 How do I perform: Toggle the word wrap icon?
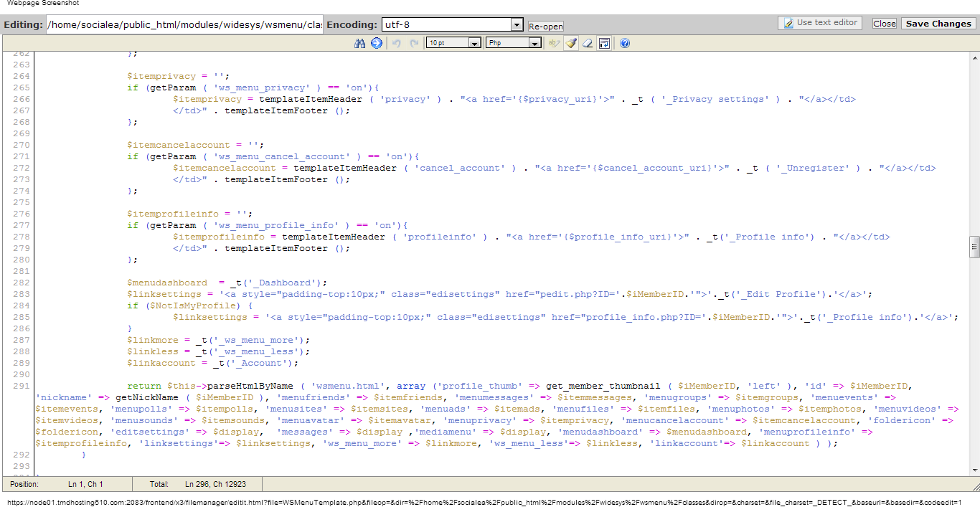coord(604,43)
